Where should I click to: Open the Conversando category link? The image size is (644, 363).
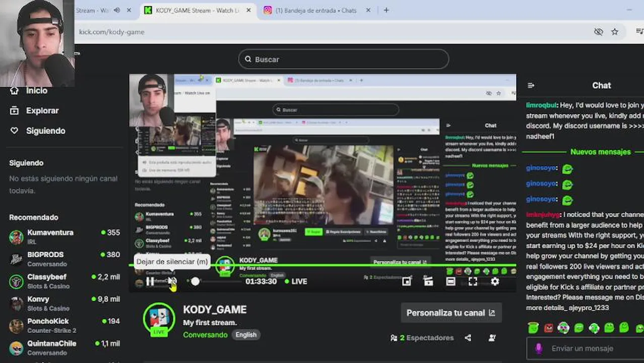[205, 335]
